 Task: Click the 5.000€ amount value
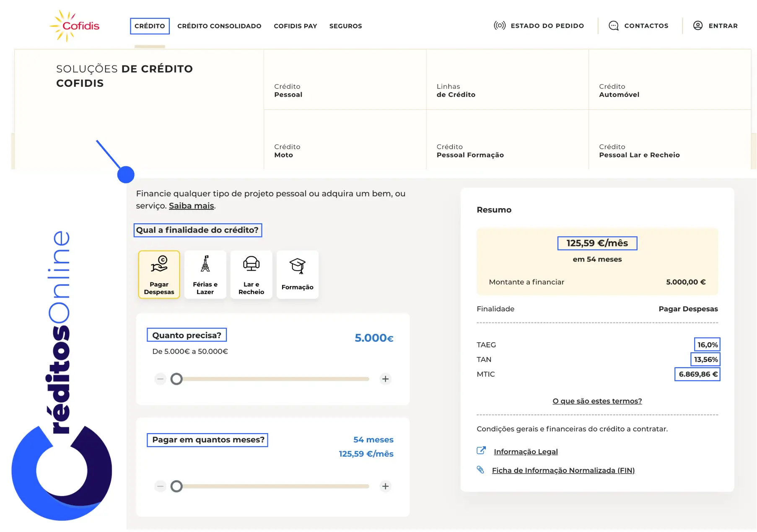374,338
